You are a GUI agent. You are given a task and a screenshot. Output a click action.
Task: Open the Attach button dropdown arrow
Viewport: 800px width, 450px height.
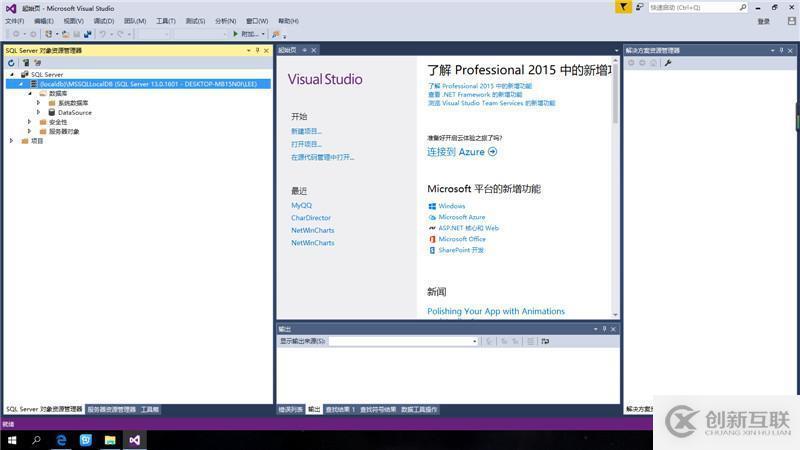(x=263, y=34)
